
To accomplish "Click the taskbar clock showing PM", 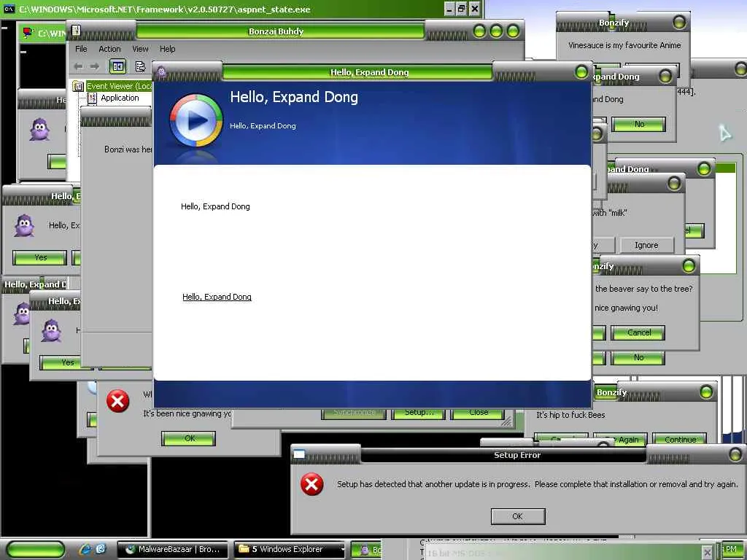I will tap(732, 550).
